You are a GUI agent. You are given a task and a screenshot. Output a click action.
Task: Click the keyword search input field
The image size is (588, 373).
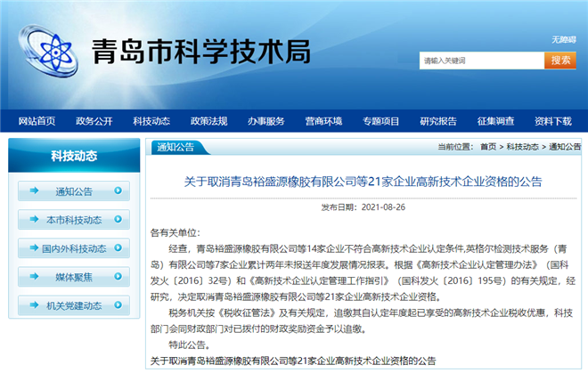point(482,61)
